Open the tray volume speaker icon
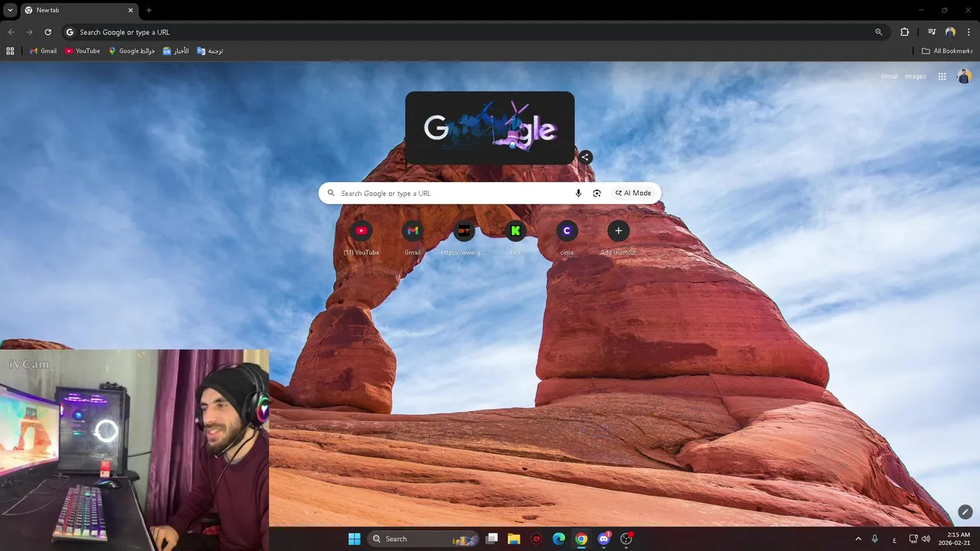This screenshot has height=551, width=980. point(926,539)
